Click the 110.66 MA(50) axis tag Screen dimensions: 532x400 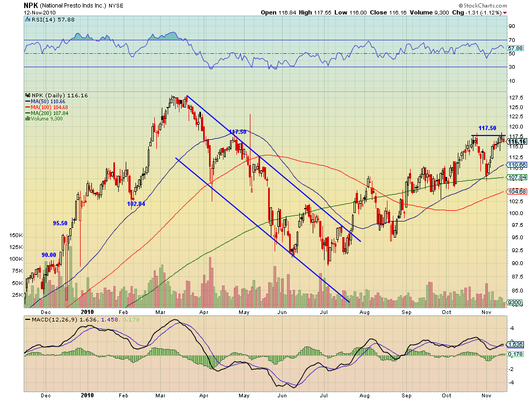(x=517, y=165)
